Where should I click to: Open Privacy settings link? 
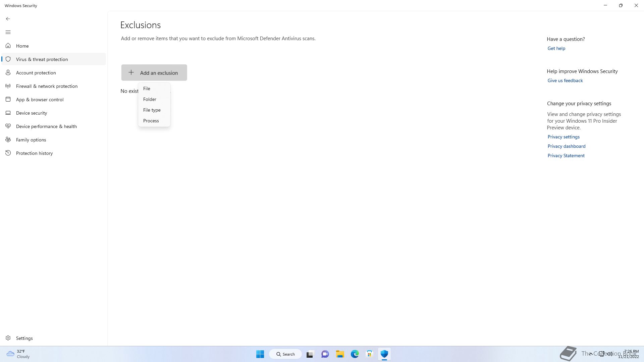(563, 137)
